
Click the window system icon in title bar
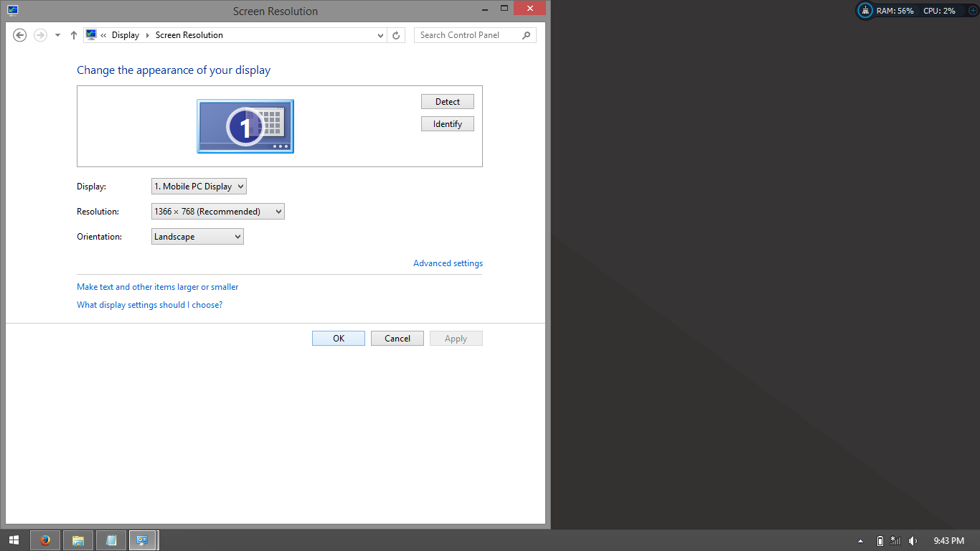pos(13,10)
